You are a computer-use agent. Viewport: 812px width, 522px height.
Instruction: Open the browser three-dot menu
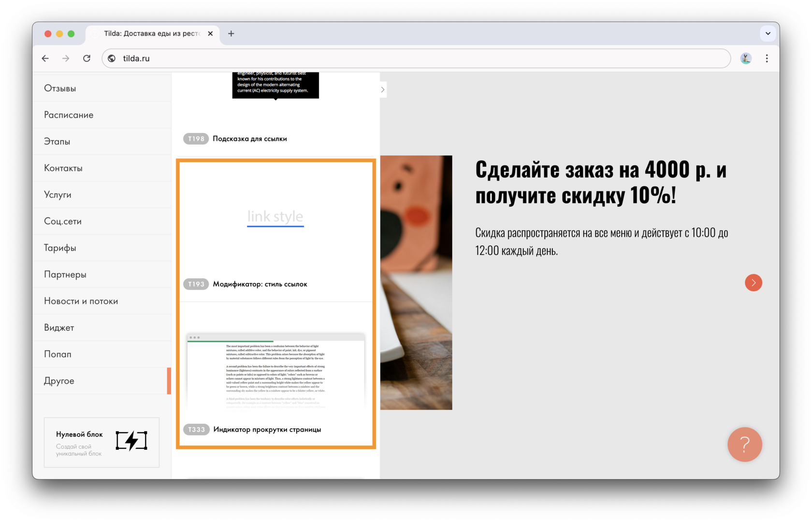point(767,59)
